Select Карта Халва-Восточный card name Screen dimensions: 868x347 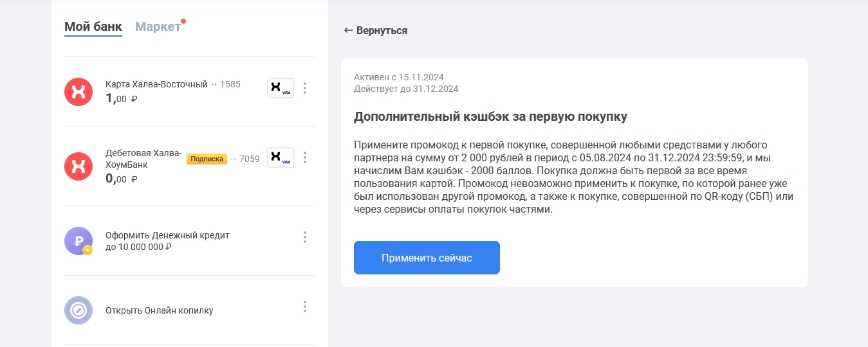[156, 84]
